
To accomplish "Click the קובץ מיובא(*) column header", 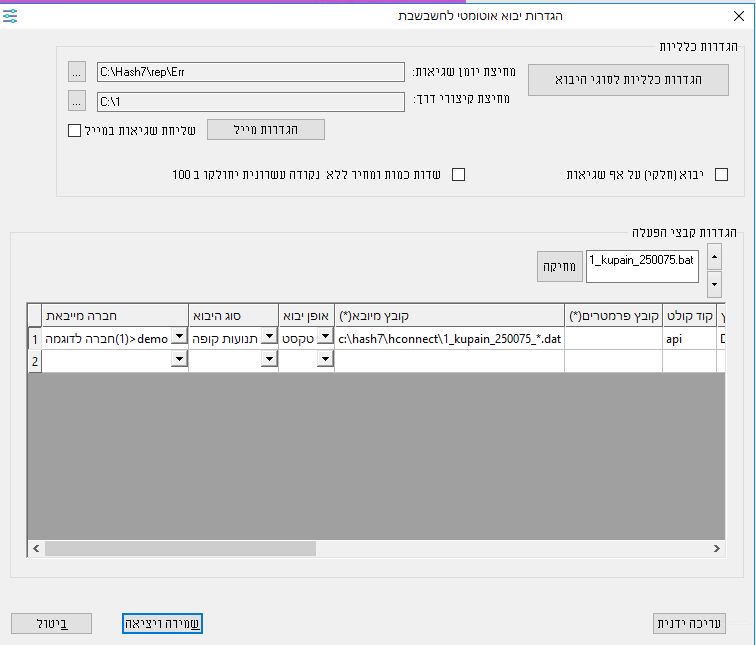I will tap(449, 316).
